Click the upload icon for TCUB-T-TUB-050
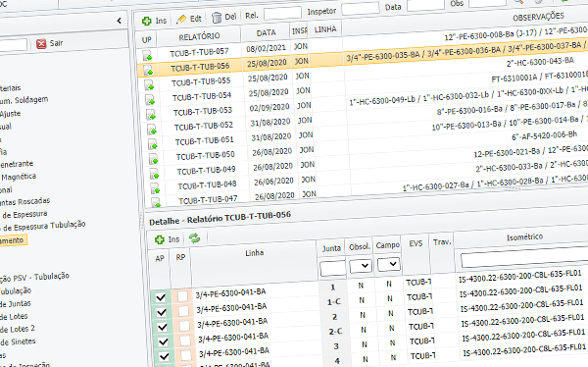This screenshot has width=588, height=367. 154,159
